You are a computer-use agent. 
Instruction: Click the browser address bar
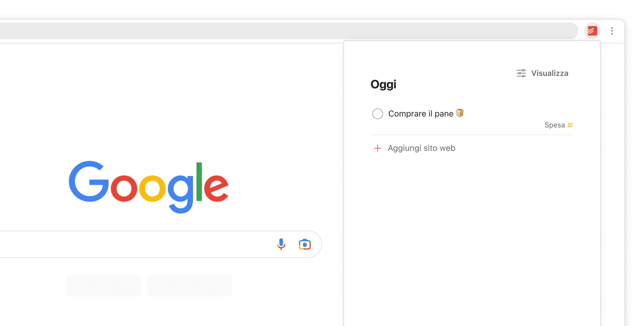click(x=287, y=31)
